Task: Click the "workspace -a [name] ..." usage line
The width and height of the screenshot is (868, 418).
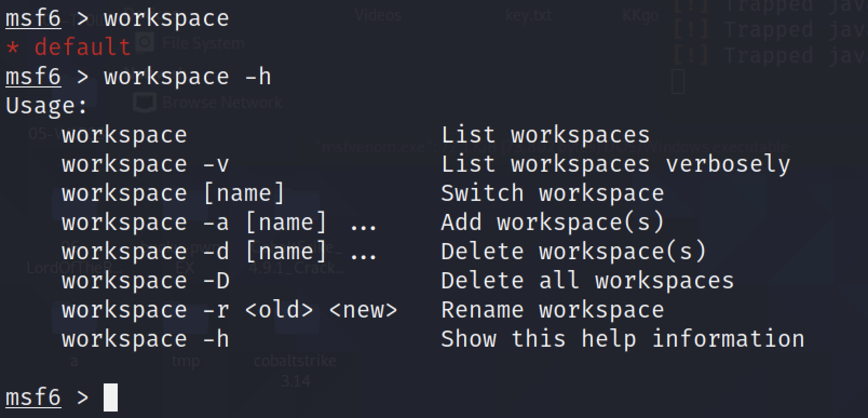Action: tap(219, 222)
